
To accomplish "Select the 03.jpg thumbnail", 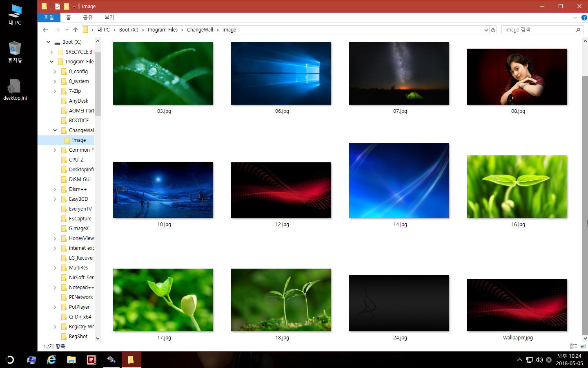I will (163, 74).
